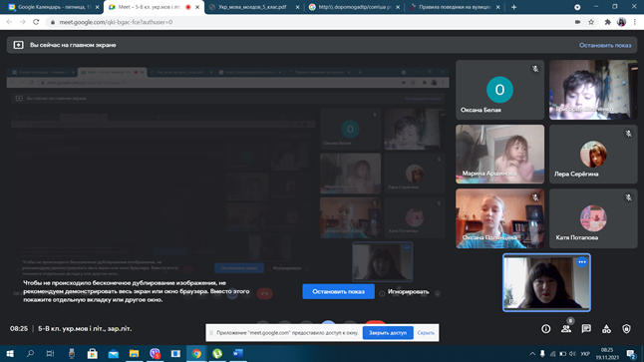Screen dimensions: 644x362
Task: Reload the Meet page
Action: click(36, 22)
